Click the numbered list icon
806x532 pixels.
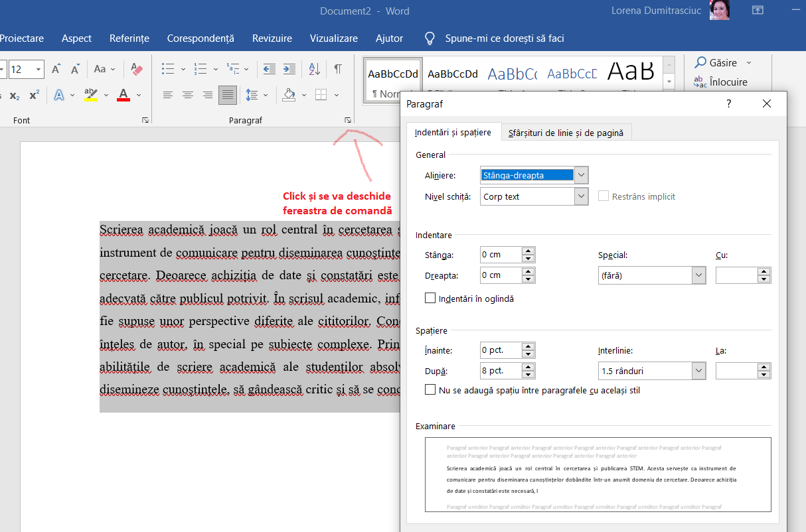[201, 69]
